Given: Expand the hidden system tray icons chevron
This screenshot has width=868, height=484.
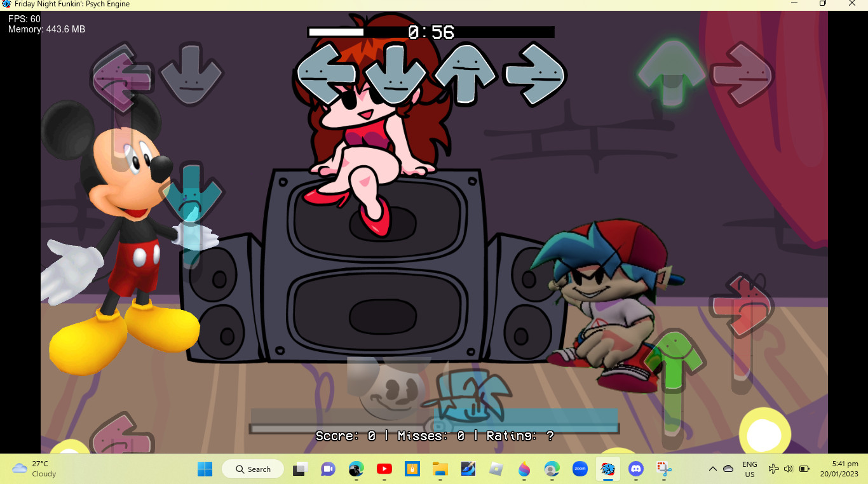Looking at the screenshot, I should pyautogui.click(x=712, y=469).
